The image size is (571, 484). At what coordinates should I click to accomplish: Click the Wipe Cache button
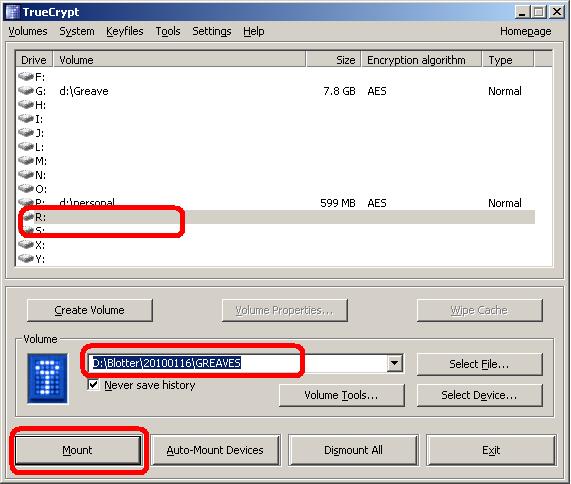[x=479, y=310]
